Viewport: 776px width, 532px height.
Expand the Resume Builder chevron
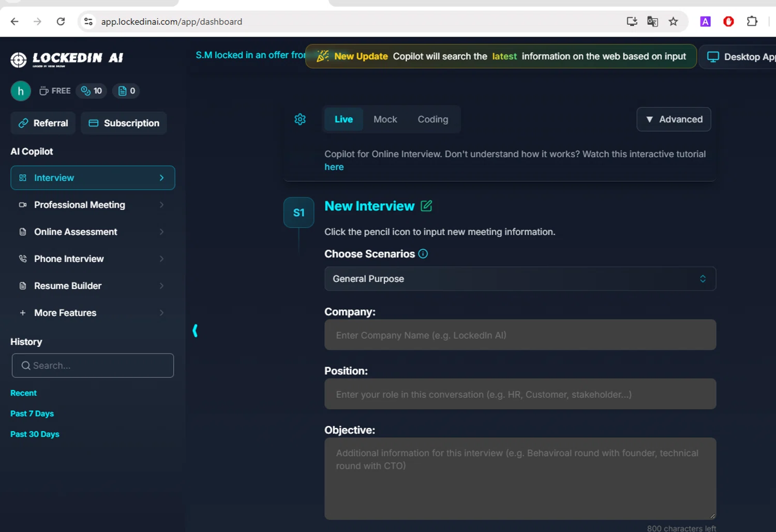(x=162, y=286)
